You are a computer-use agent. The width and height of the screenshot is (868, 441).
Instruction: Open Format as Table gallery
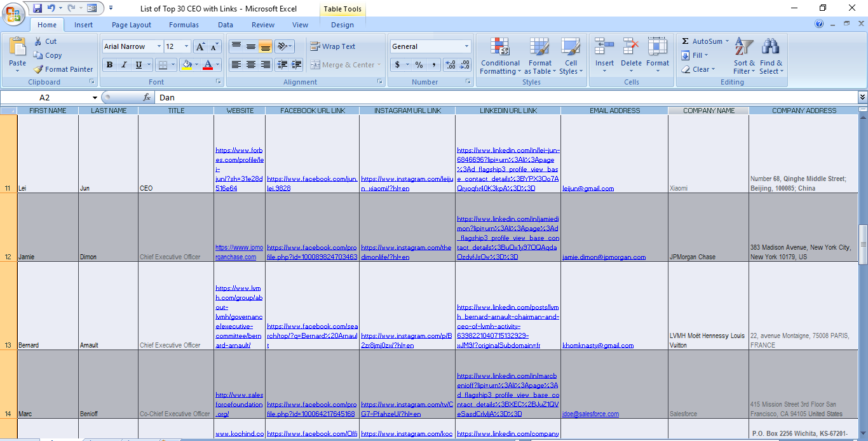[539, 56]
